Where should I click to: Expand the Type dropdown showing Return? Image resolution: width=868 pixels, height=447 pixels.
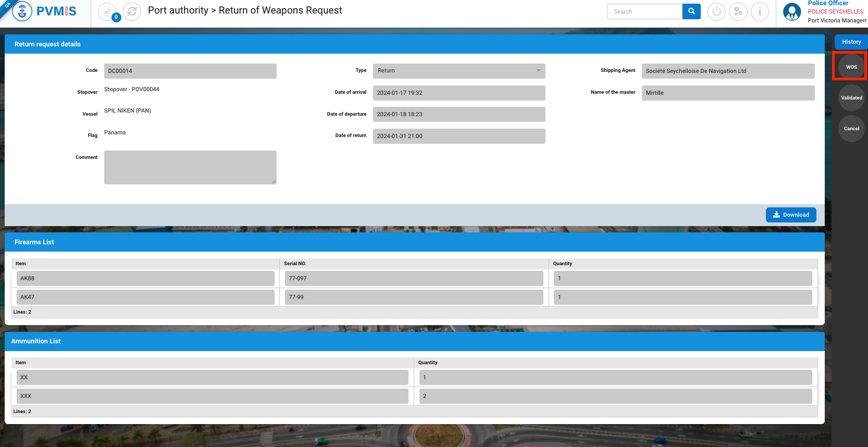[x=458, y=71]
